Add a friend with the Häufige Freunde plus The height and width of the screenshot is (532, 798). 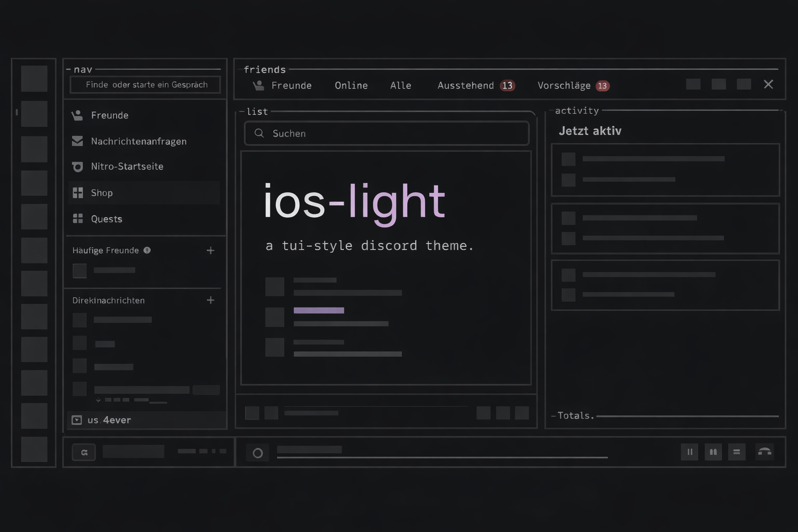(210, 250)
